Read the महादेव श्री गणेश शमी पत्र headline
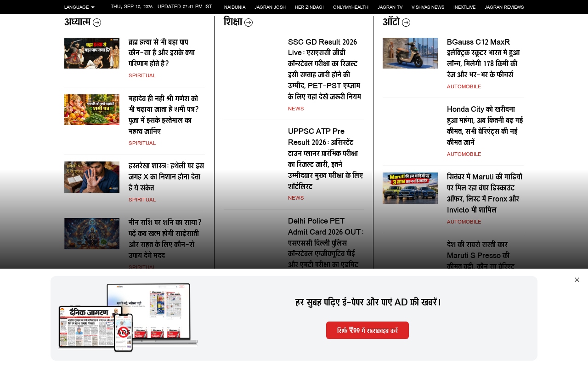This screenshot has width=588, height=368. pos(164,115)
